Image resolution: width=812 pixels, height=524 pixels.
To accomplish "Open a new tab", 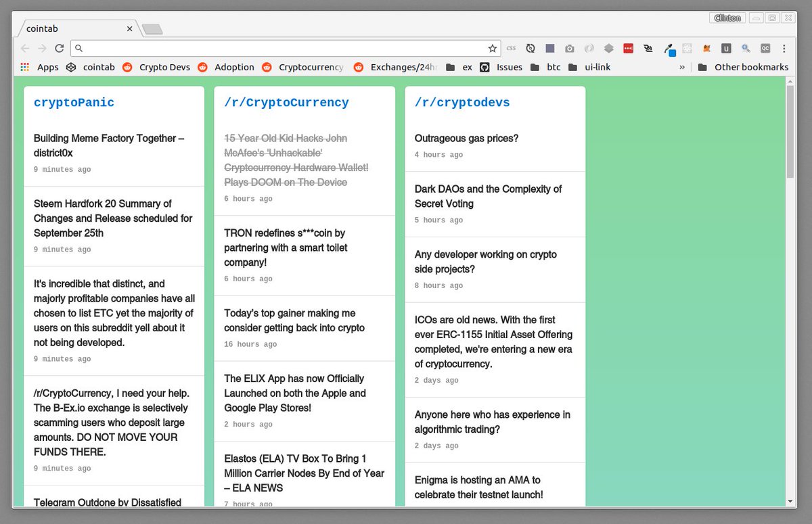I will [x=152, y=29].
